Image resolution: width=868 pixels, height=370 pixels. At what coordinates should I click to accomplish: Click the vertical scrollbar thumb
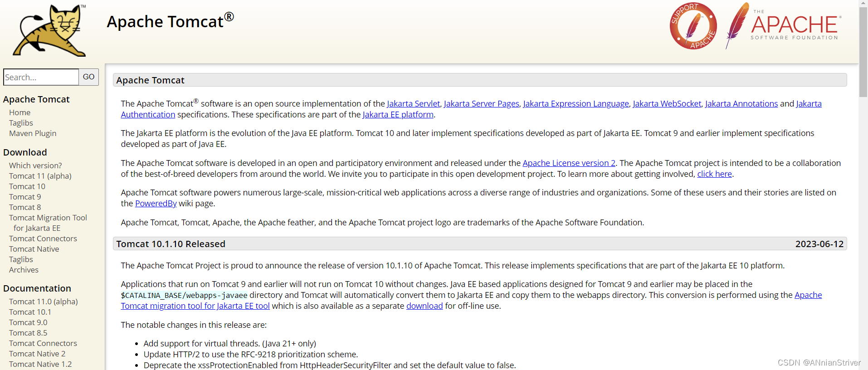863,52
